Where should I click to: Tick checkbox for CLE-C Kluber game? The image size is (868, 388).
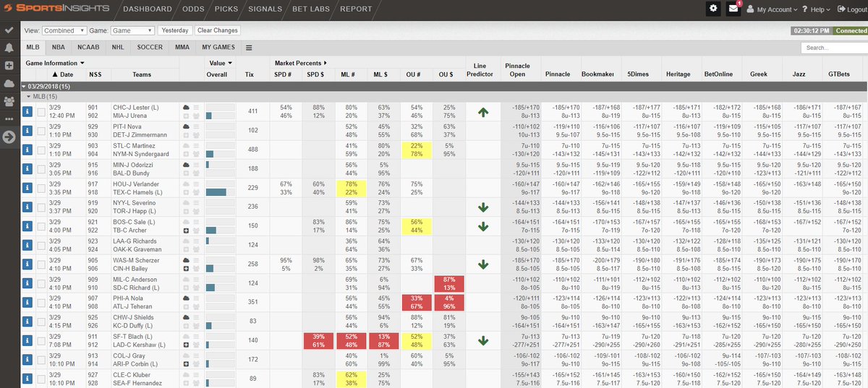[x=41, y=378]
